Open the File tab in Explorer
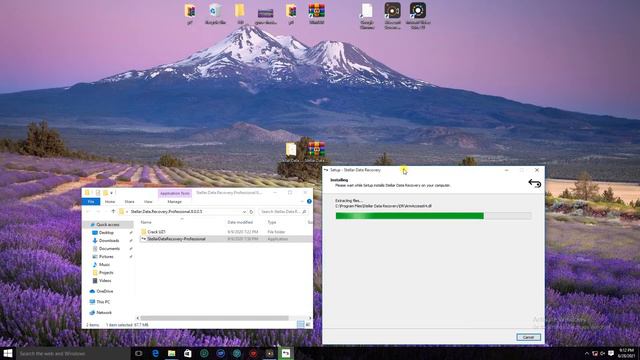The height and width of the screenshot is (360, 640). (91, 202)
